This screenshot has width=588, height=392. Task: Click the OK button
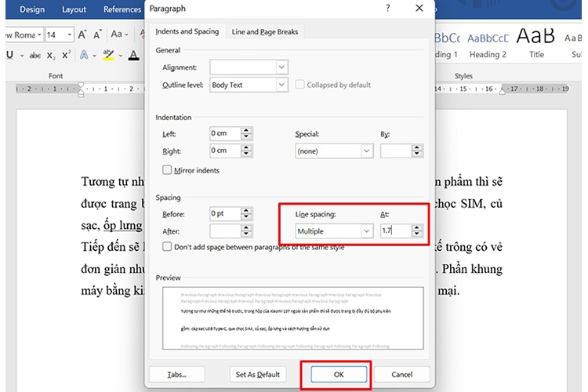click(x=339, y=375)
